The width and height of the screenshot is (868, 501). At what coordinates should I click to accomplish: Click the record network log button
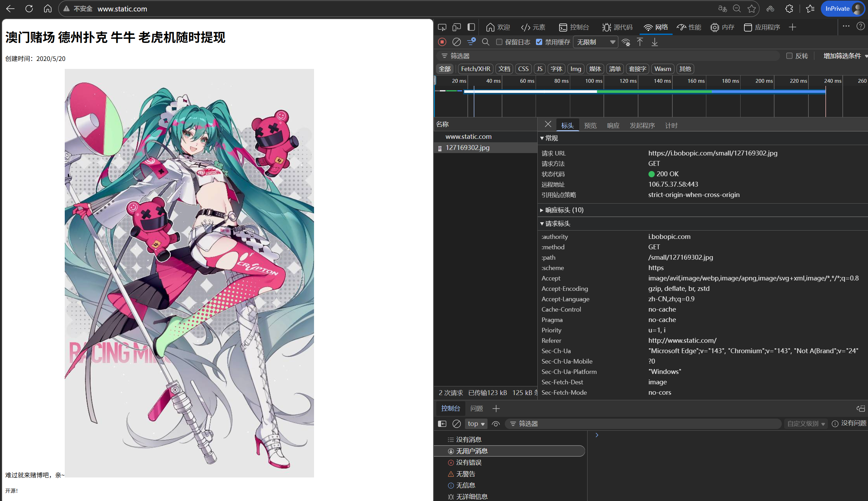(442, 42)
